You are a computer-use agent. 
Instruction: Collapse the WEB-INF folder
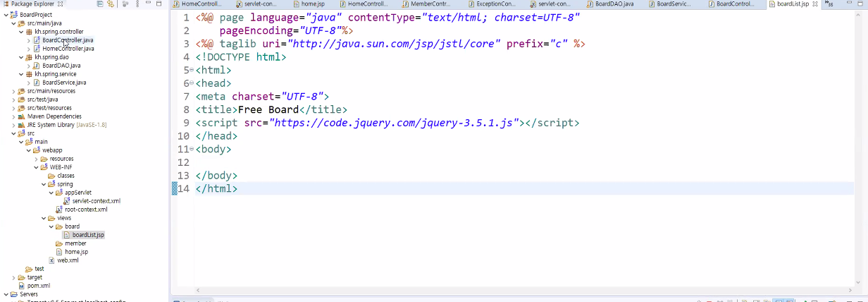click(x=37, y=167)
